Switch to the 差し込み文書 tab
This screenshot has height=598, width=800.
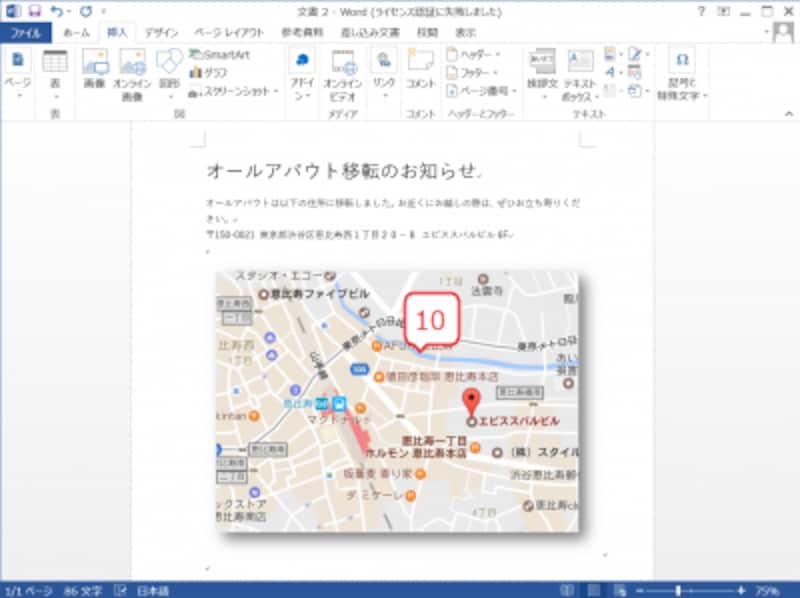(x=370, y=33)
